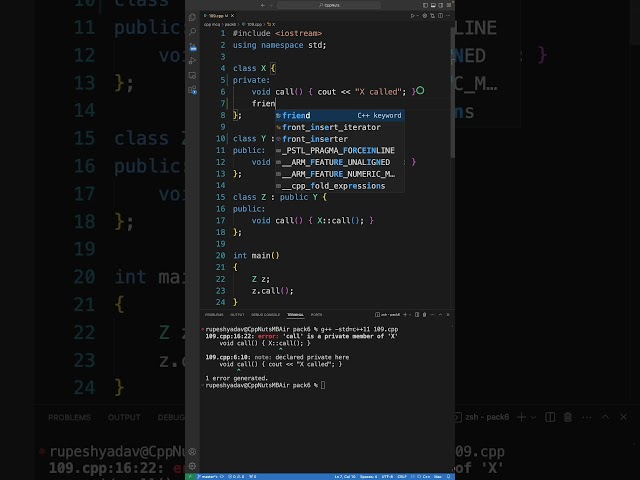Viewport: 640px width, 480px height.
Task: Go forward with the navigation arrow
Action: tap(271, 5)
